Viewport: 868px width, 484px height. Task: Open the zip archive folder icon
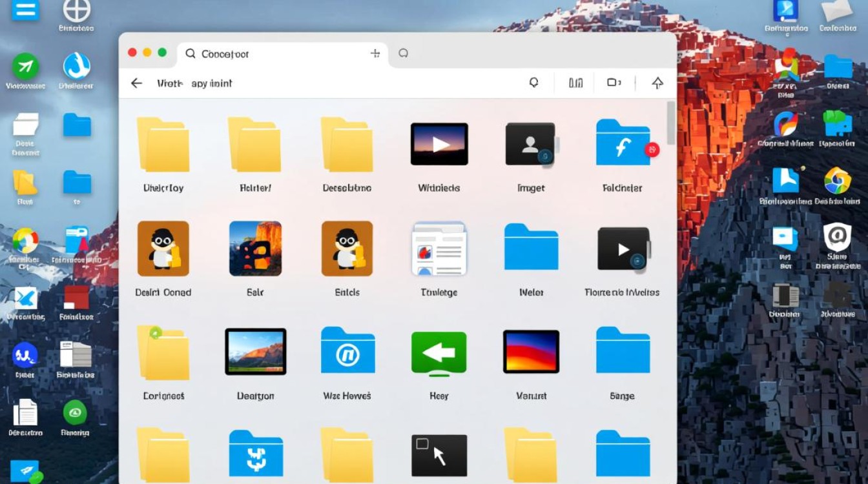[256, 454]
